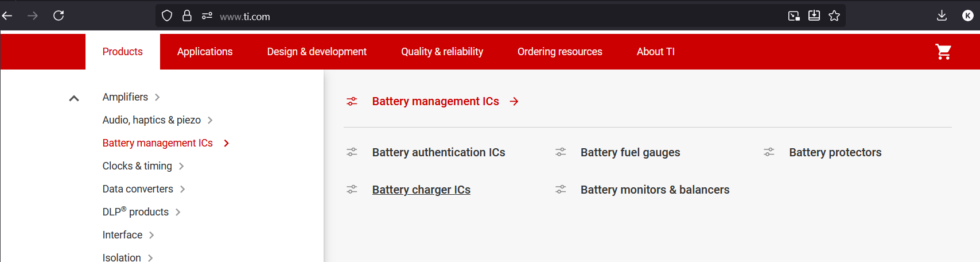
Task: Select DLP products category
Action: 135,212
